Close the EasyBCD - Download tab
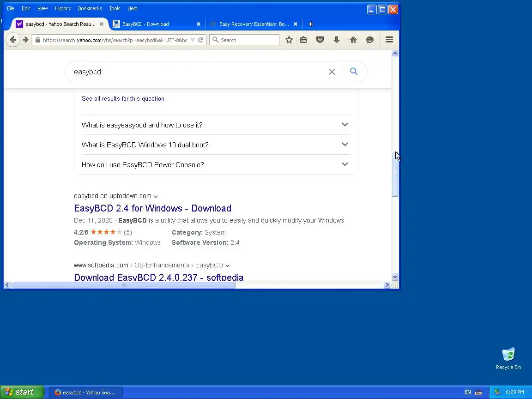 199,24
